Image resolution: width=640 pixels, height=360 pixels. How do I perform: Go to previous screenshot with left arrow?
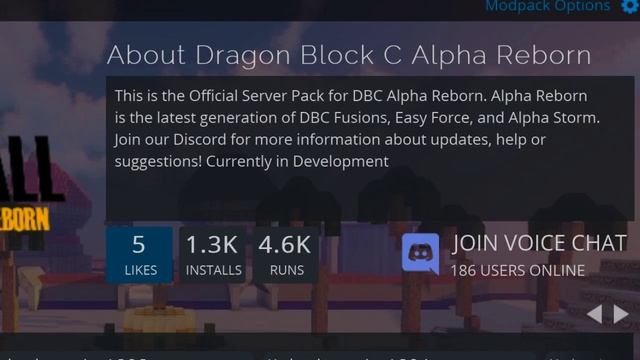(594, 314)
